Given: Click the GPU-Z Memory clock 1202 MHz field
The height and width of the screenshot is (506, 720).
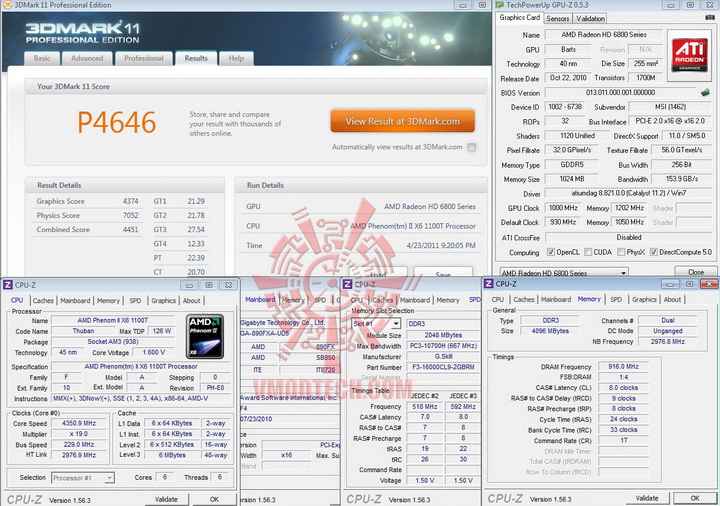Looking at the screenshot, I should tap(629, 208).
